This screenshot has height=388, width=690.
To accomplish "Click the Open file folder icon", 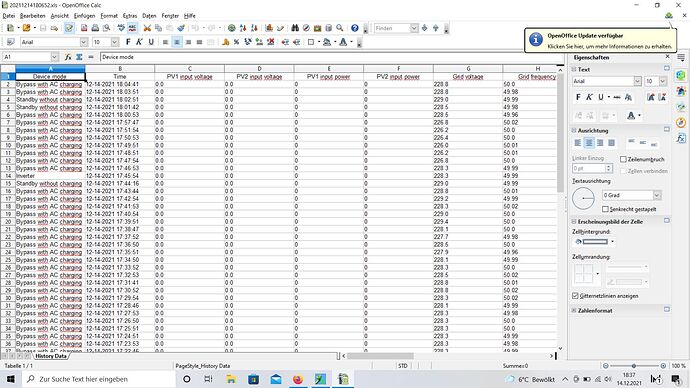I will click(x=26, y=28).
